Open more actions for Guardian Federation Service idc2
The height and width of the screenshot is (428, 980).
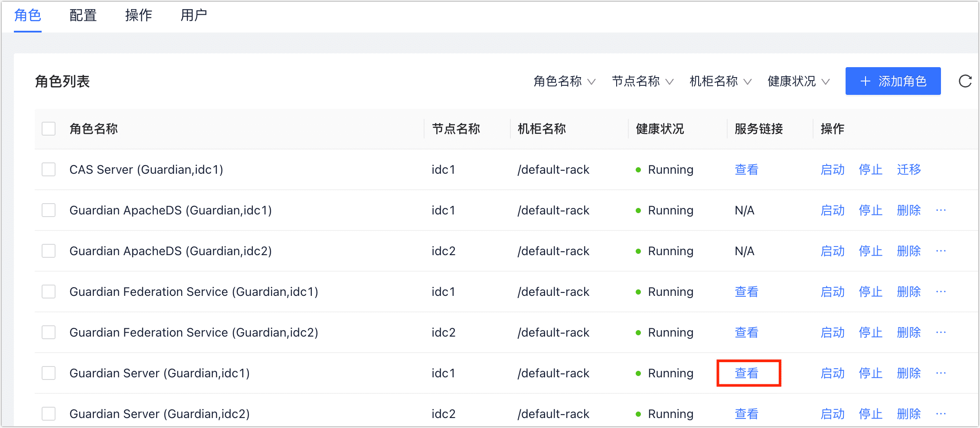point(941,332)
